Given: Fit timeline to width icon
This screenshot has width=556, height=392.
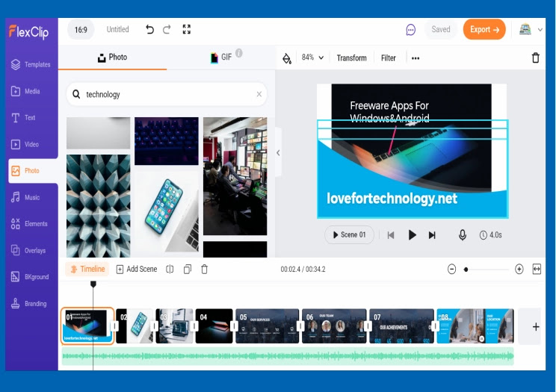Looking at the screenshot, I should coord(537,270).
